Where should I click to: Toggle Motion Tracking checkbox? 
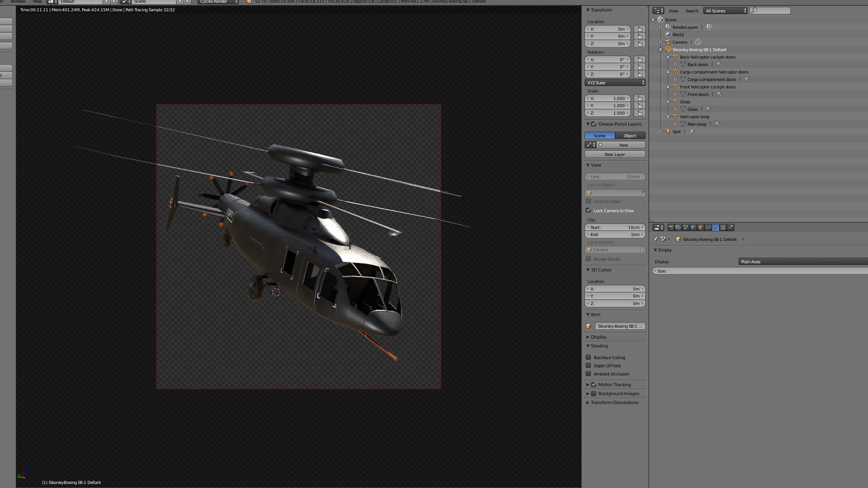(594, 385)
